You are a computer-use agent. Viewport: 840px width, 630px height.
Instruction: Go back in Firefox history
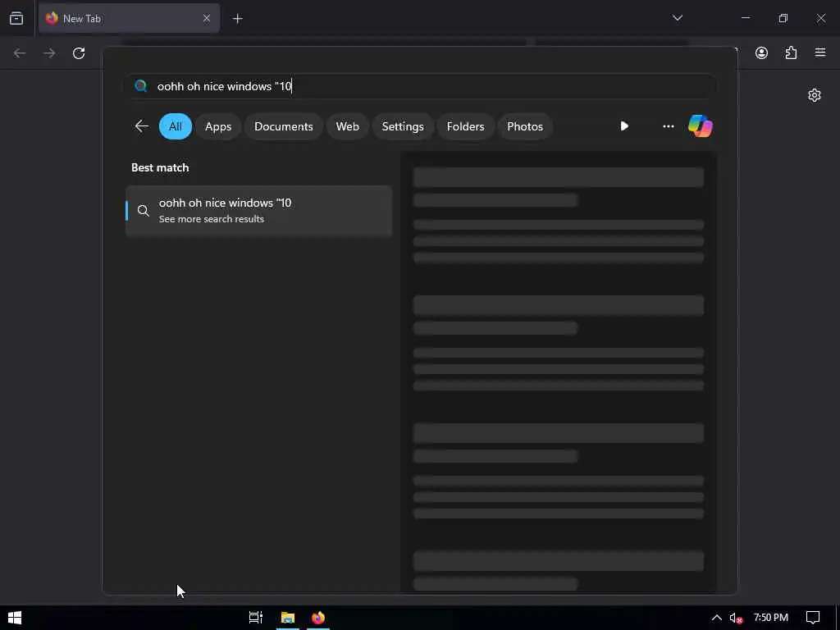(x=20, y=53)
